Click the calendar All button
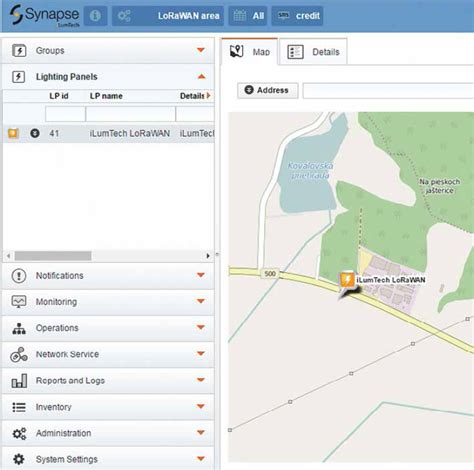This screenshot has height=470, width=474. 248,16
